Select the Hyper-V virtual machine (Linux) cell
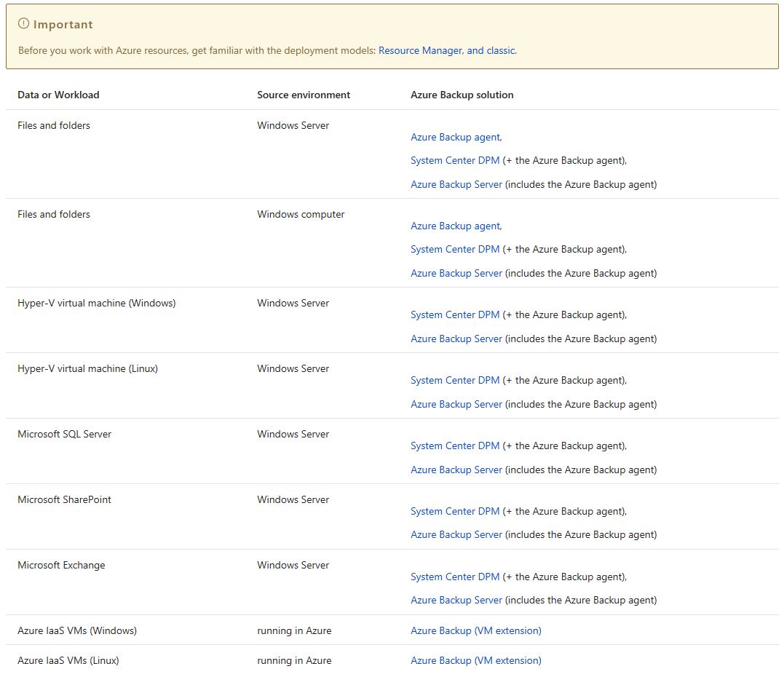 point(87,368)
